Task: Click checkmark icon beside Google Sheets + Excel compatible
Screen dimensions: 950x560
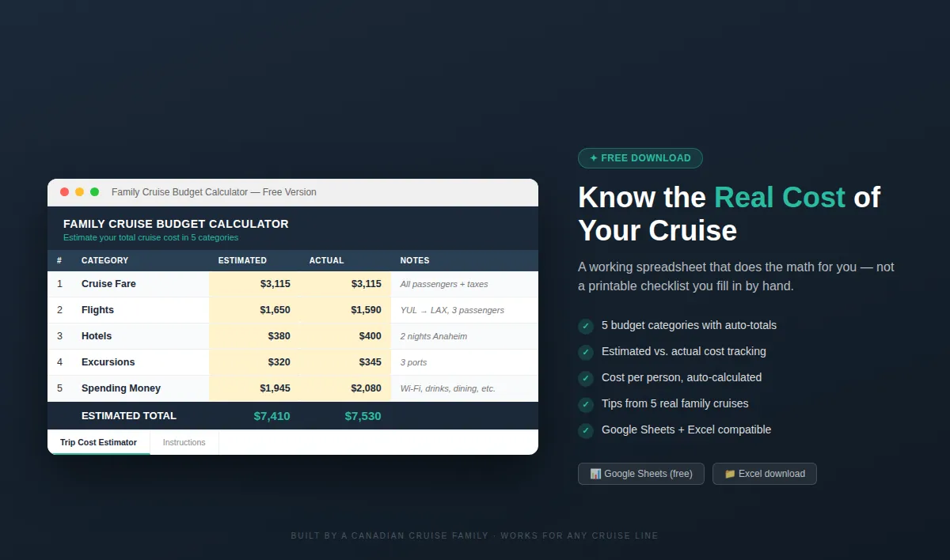Action: (586, 430)
